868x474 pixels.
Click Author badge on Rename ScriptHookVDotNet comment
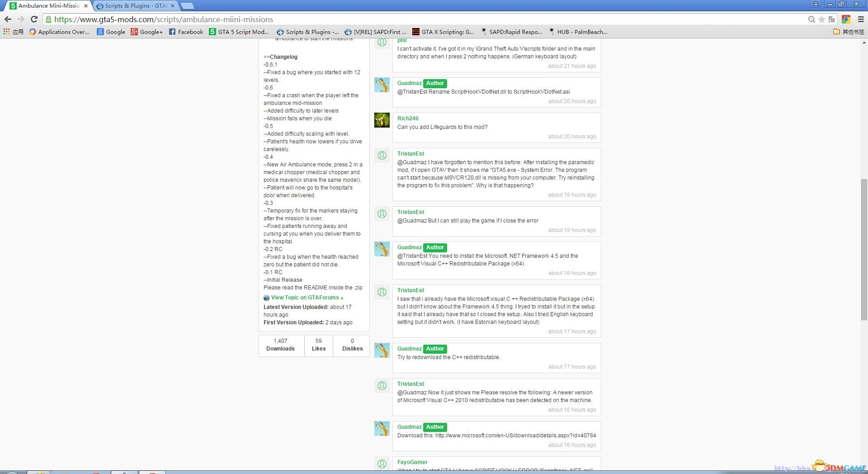[435, 83]
